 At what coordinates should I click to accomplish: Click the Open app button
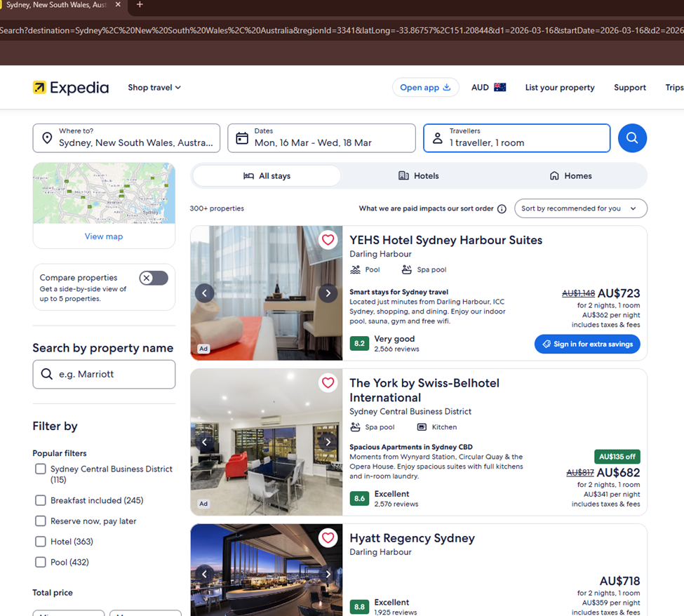click(425, 88)
